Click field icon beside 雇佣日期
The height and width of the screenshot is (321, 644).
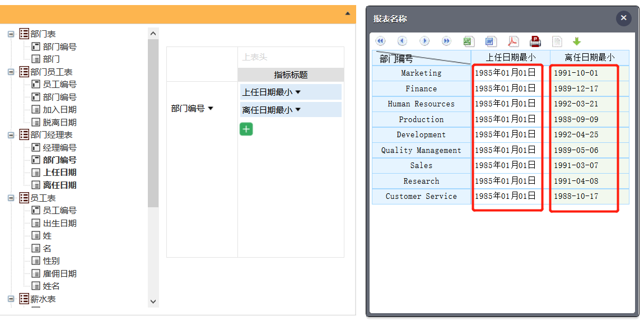36,274
